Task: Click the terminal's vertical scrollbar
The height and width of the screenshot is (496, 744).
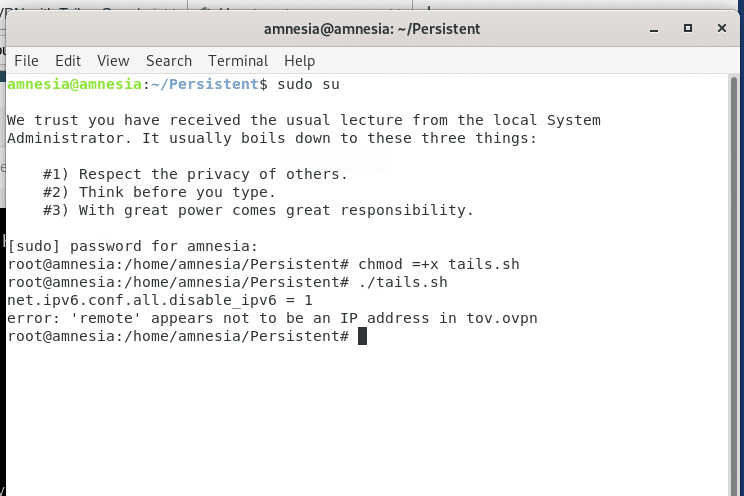Action: 734,285
